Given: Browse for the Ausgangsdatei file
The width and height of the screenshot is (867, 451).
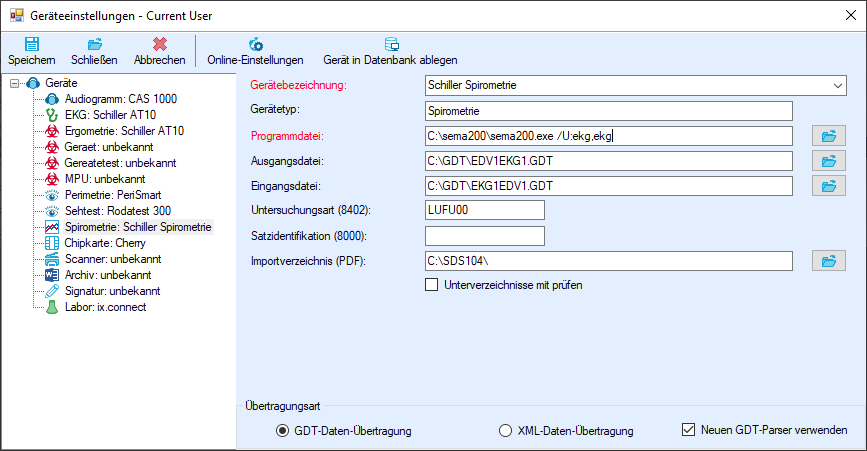Looking at the screenshot, I should (828, 161).
